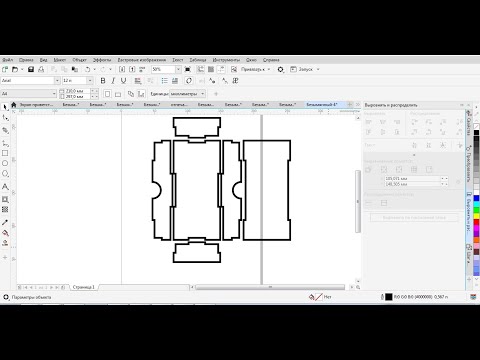Image resolution: width=480 pixels, height=360 pixels.
Task: Select the Rectangle tool in toolbox
Action: pos(5,153)
